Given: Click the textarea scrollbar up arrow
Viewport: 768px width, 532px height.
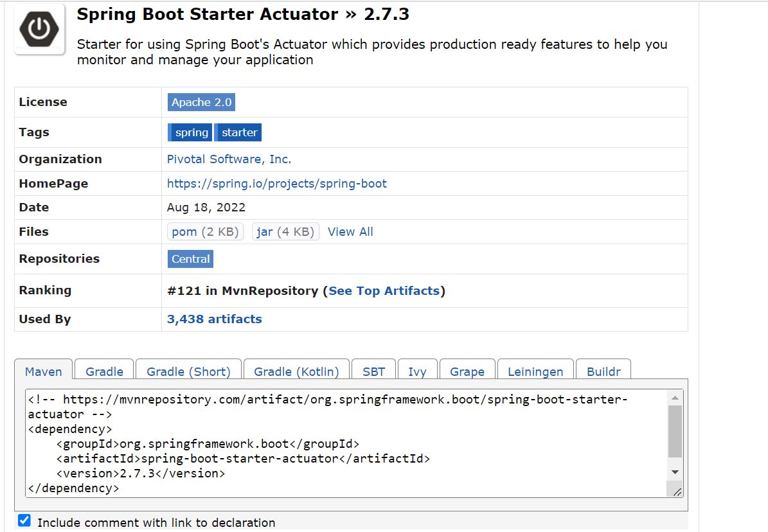Looking at the screenshot, I should tap(675, 398).
